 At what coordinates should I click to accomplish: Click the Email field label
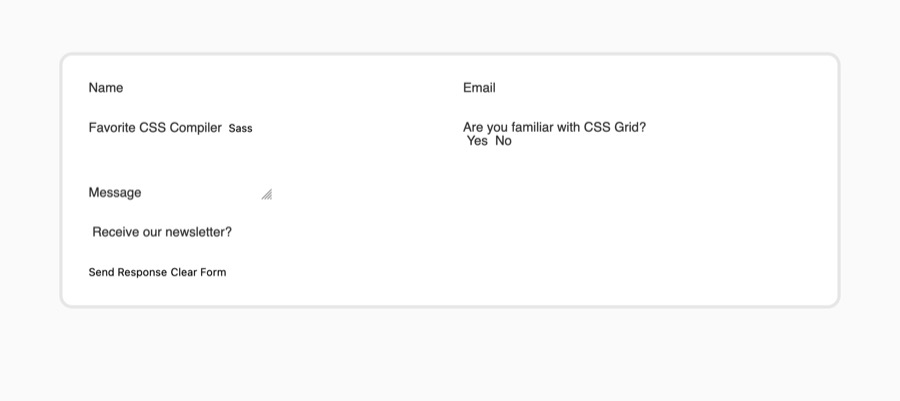(479, 88)
